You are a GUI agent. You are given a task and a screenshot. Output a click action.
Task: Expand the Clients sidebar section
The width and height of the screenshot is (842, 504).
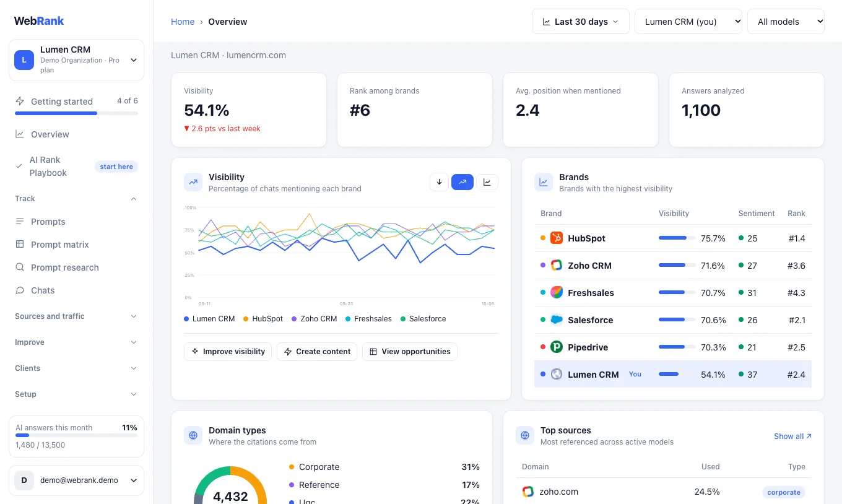click(76, 368)
